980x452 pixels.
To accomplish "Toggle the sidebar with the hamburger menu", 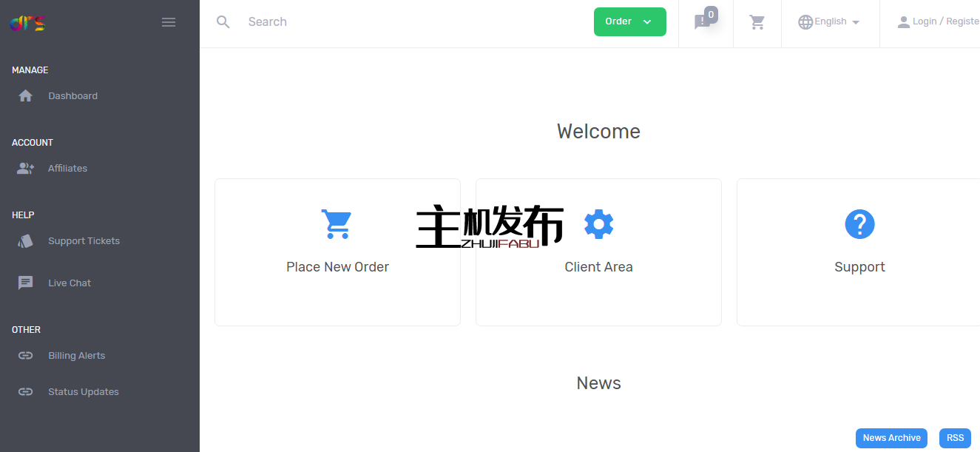I will click(x=169, y=22).
